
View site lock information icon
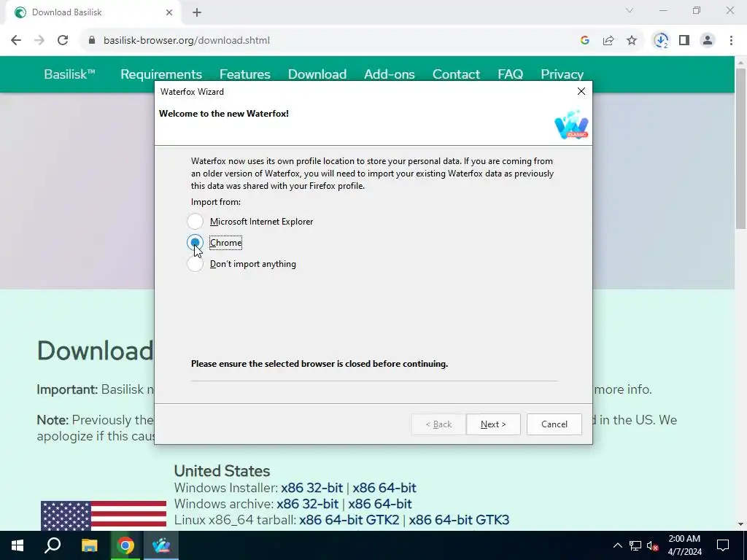point(92,41)
